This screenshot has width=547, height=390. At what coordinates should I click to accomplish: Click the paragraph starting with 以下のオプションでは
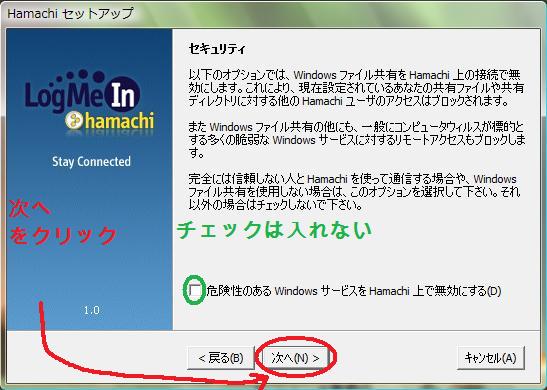click(356, 88)
